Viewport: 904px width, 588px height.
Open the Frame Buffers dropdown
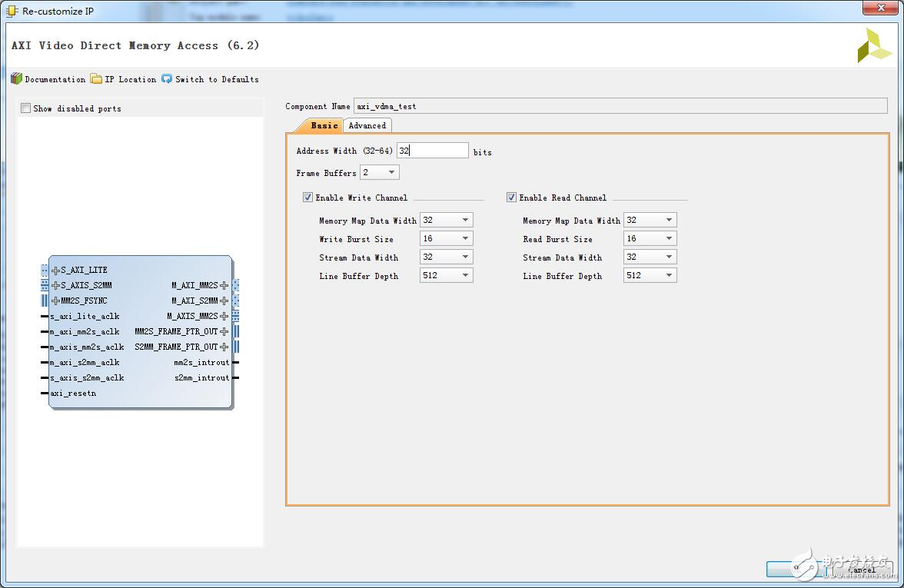tap(380, 173)
